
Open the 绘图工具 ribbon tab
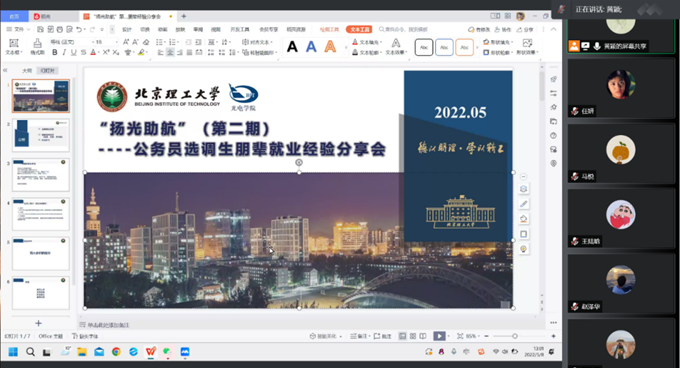[x=329, y=29]
